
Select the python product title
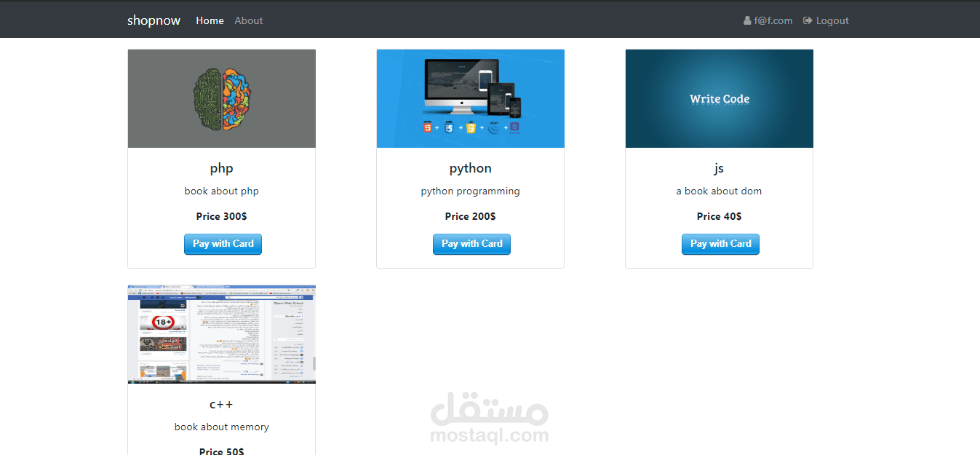pyautogui.click(x=471, y=169)
